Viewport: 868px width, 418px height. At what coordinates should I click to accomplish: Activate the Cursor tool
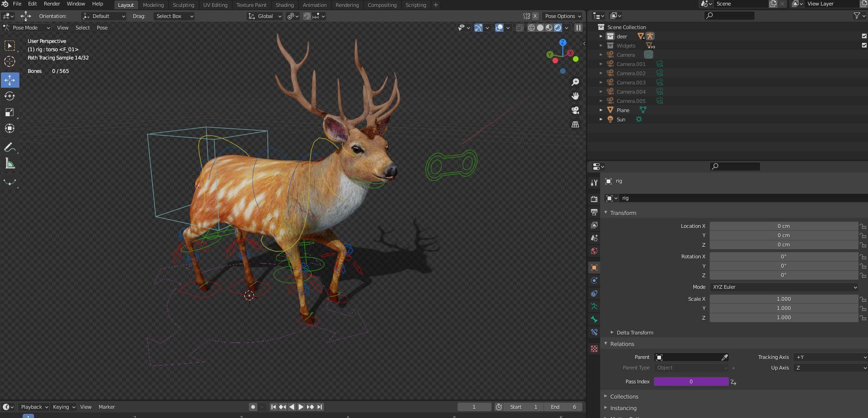[10, 61]
